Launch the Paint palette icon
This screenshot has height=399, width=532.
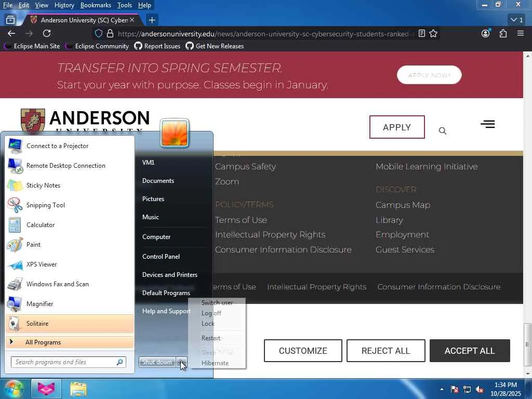coord(15,245)
